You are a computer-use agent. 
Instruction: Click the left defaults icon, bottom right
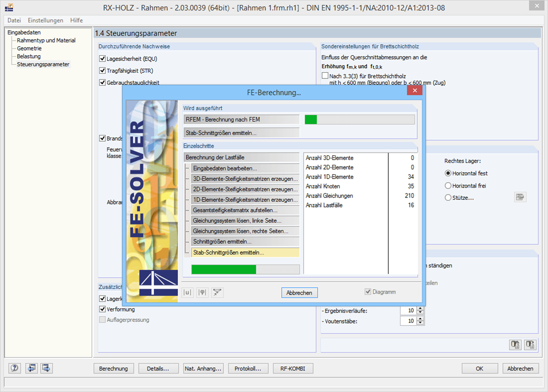point(515,345)
